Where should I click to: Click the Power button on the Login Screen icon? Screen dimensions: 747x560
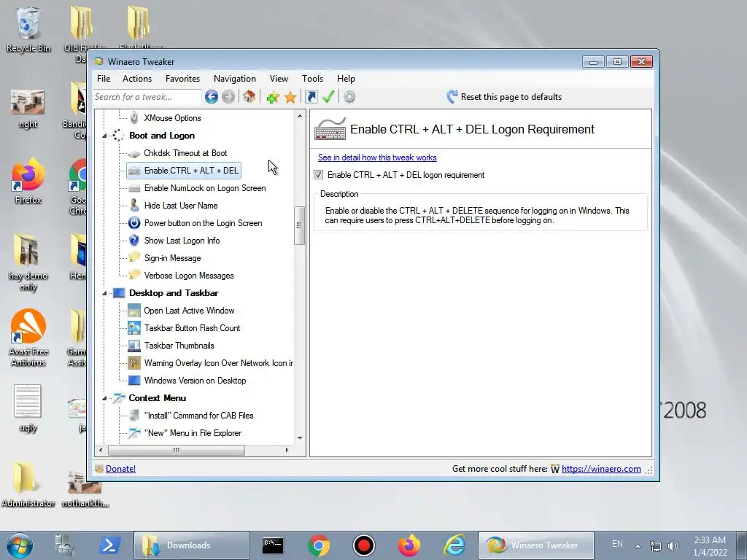click(x=134, y=223)
